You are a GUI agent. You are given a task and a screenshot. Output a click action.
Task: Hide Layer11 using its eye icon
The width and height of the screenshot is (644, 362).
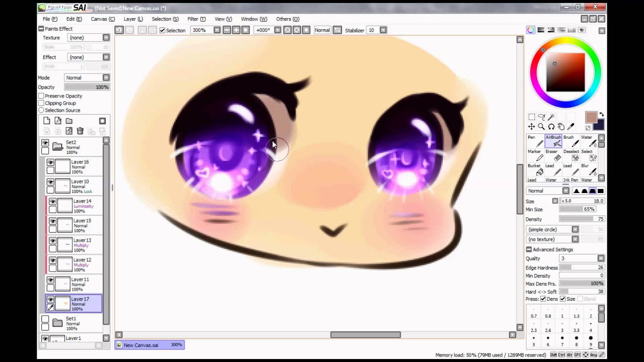50,280
